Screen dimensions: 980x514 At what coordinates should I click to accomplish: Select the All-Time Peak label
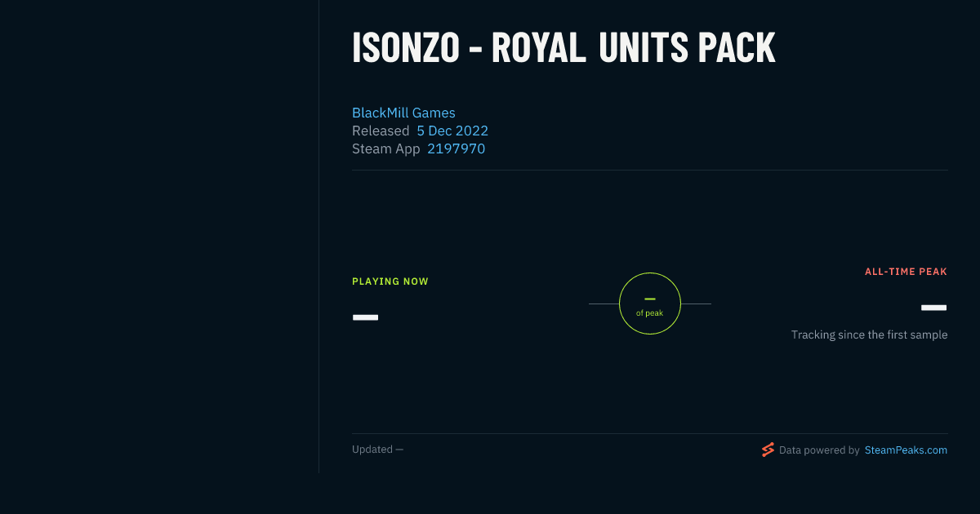(x=906, y=272)
